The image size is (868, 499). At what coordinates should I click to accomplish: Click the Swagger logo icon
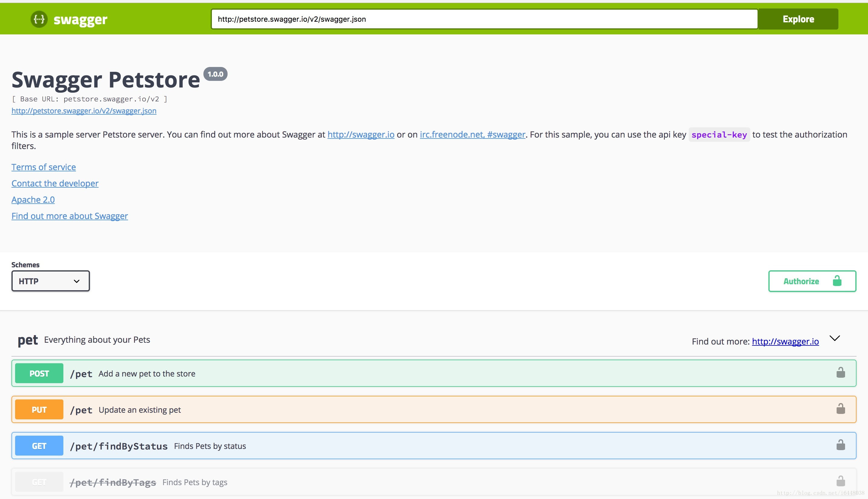(x=38, y=19)
